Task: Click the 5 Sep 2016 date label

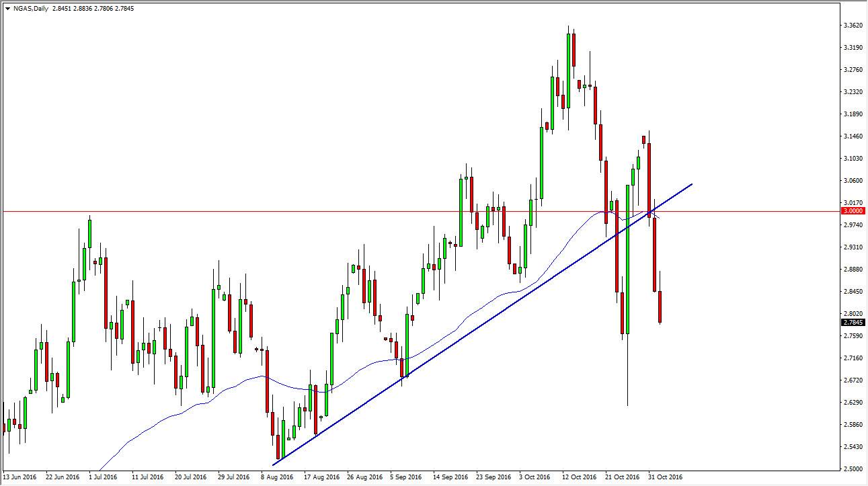Action: click(x=406, y=478)
